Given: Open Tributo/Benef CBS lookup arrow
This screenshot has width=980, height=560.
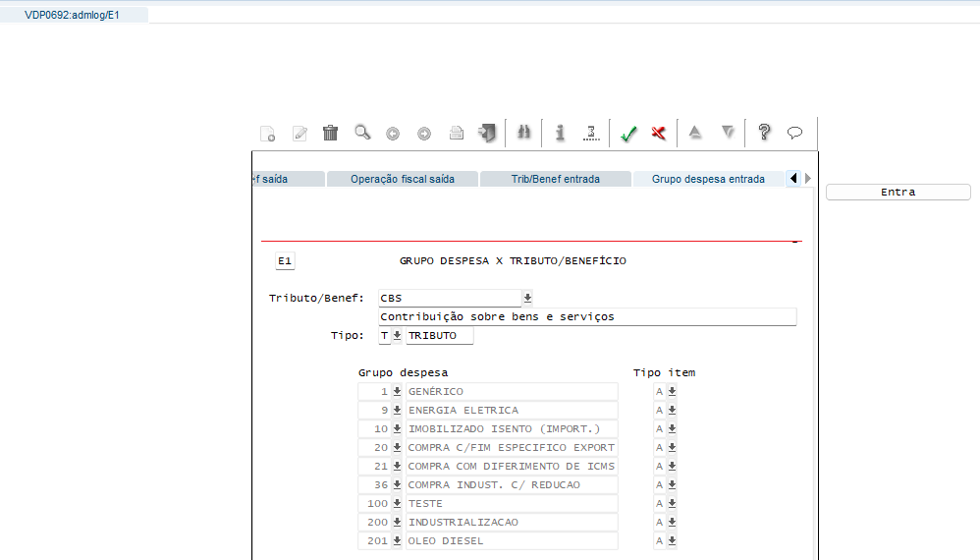Looking at the screenshot, I should (x=527, y=298).
